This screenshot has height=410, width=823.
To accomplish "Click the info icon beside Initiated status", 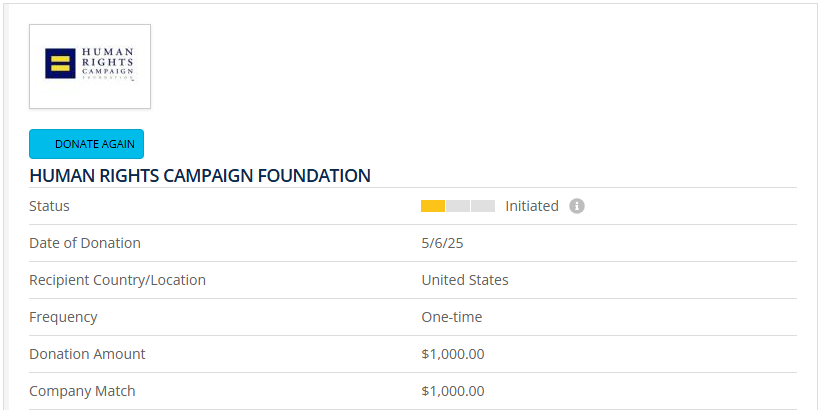I will (x=577, y=206).
